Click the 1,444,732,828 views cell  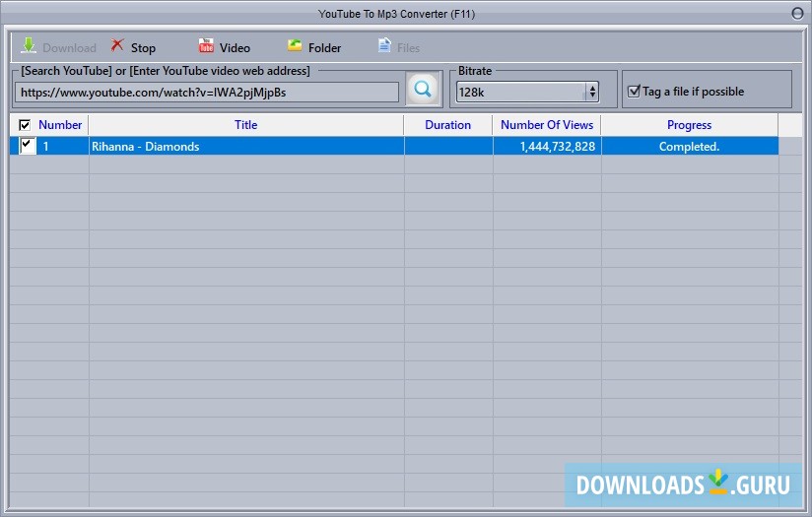(547, 146)
